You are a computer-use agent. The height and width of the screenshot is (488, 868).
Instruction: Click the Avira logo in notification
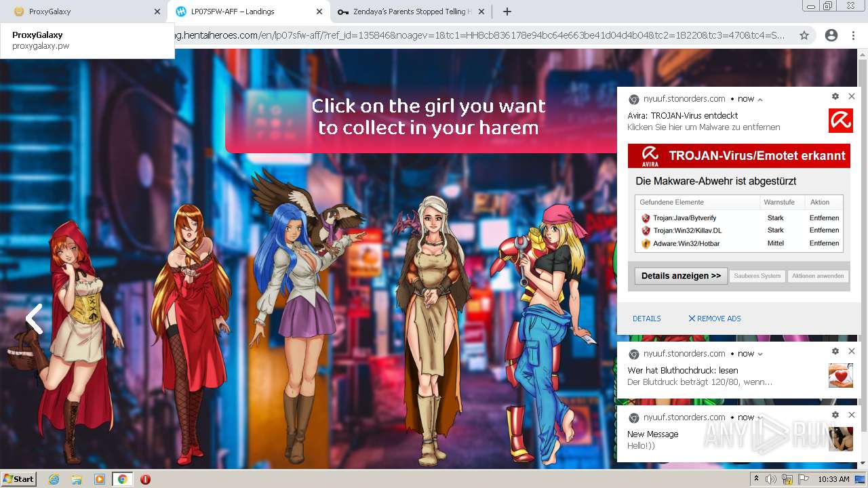pyautogui.click(x=840, y=121)
